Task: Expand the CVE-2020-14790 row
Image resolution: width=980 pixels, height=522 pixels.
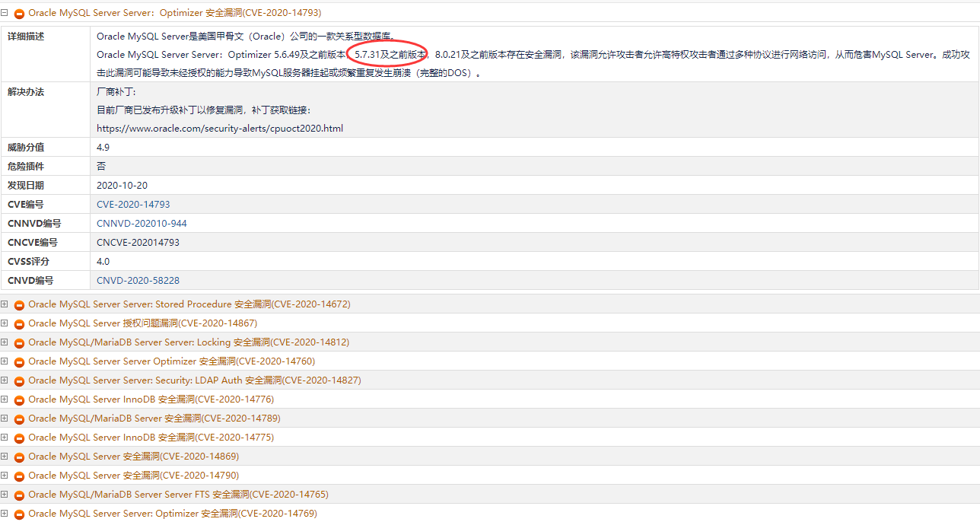Action: 5,476
